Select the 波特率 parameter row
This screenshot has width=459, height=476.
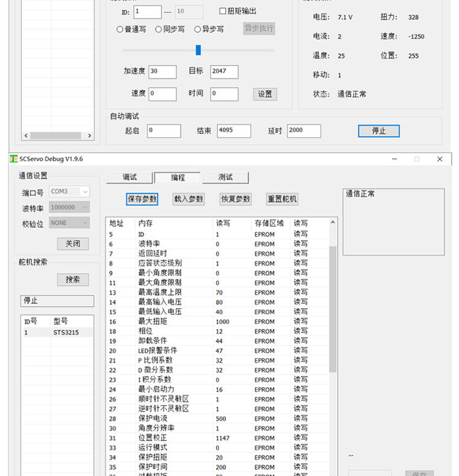tap(218, 244)
